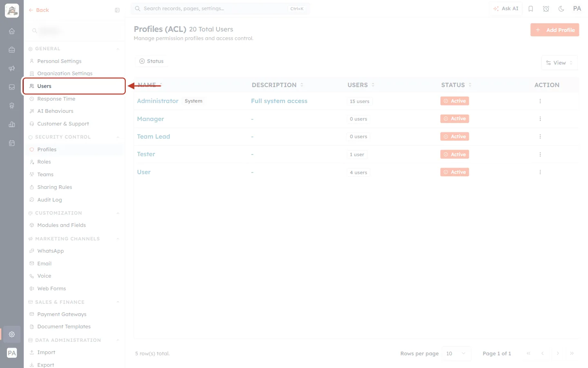
Task: Open the View dropdown
Action: coord(559,63)
